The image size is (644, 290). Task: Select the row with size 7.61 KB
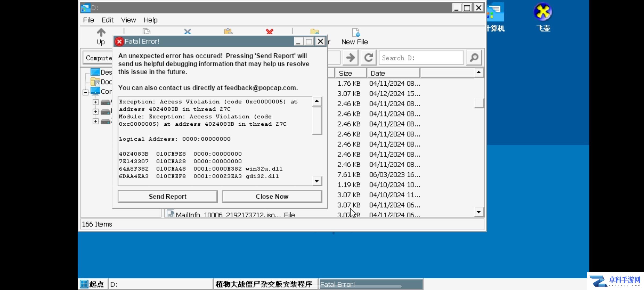tap(349, 175)
